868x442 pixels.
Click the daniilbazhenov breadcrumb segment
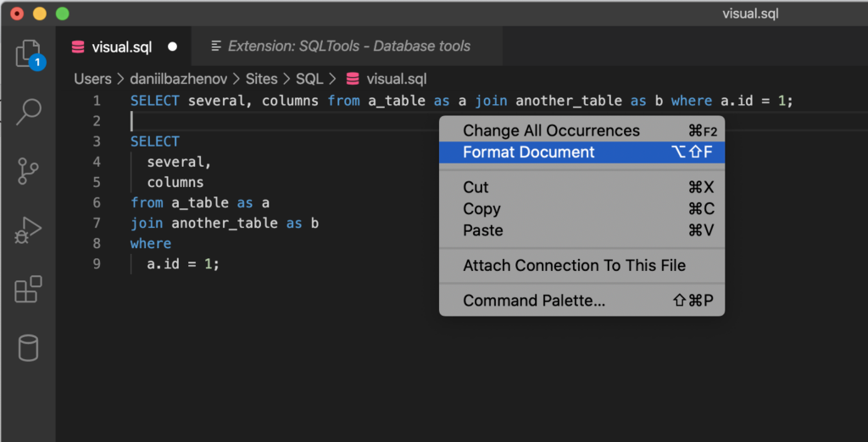click(178, 79)
